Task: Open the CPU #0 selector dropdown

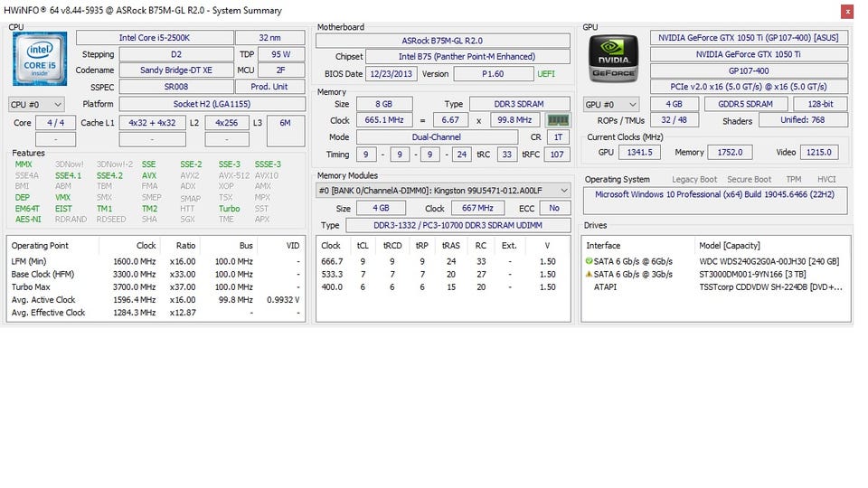Action: (36, 104)
